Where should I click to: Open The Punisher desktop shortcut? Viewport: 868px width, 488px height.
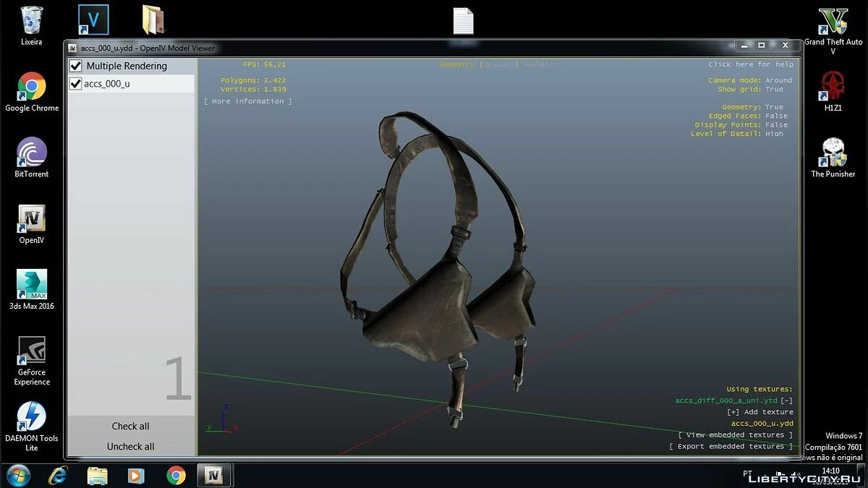click(833, 153)
